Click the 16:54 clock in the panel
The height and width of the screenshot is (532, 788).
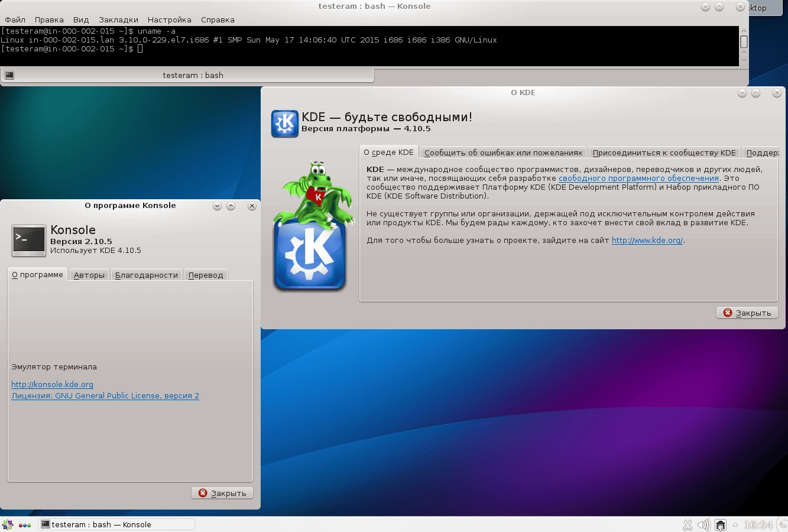758,525
